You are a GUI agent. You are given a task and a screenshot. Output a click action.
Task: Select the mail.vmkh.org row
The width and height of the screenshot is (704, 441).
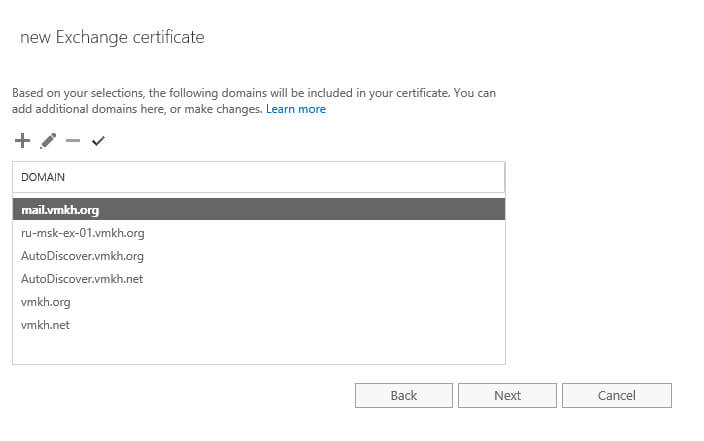pyautogui.click(x=259, y=209)
